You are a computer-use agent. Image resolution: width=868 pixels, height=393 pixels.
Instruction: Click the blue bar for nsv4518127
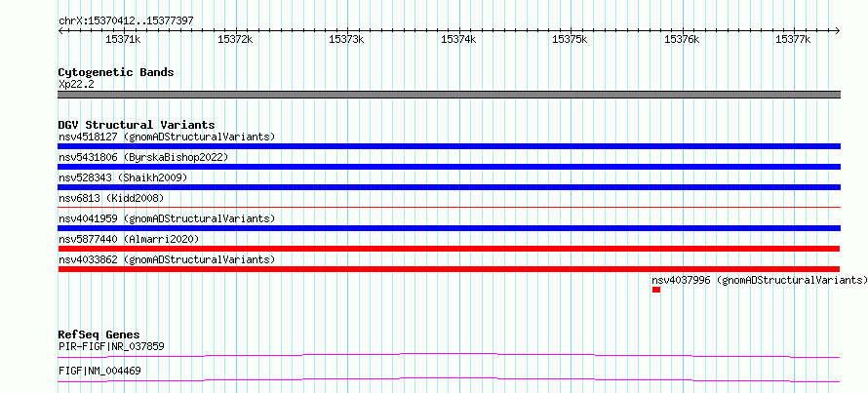point(449,146)
